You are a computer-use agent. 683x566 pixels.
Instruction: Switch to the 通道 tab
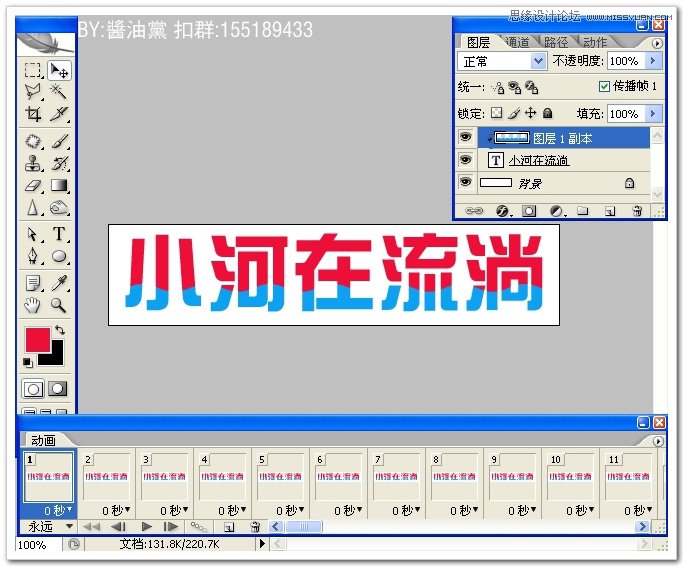[x=517, y=42]
